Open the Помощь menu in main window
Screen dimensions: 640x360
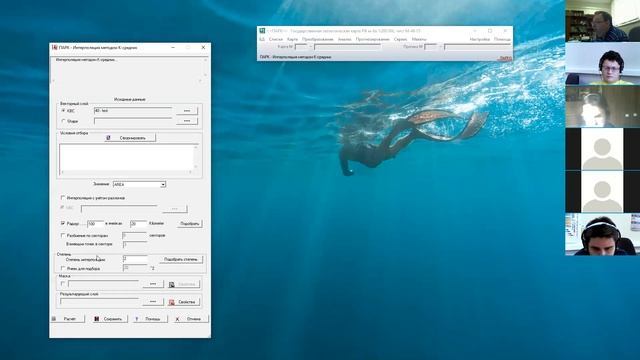[502, 39]
